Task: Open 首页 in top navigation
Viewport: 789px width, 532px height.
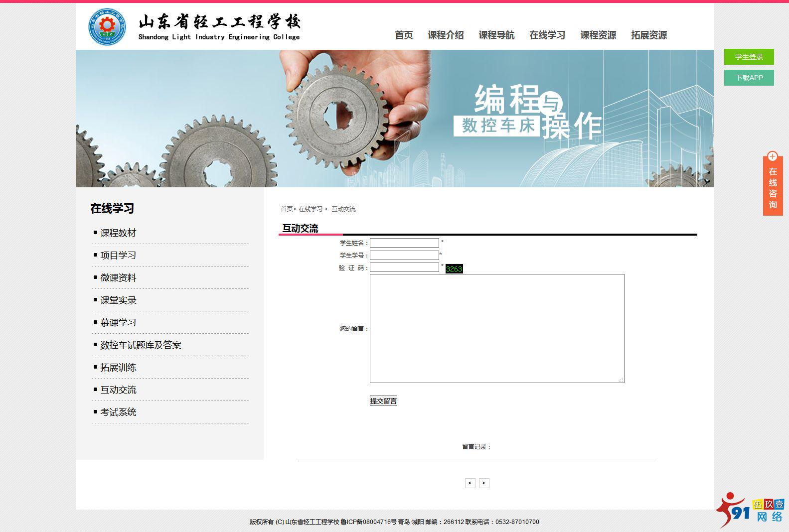Action: (404, 35)
